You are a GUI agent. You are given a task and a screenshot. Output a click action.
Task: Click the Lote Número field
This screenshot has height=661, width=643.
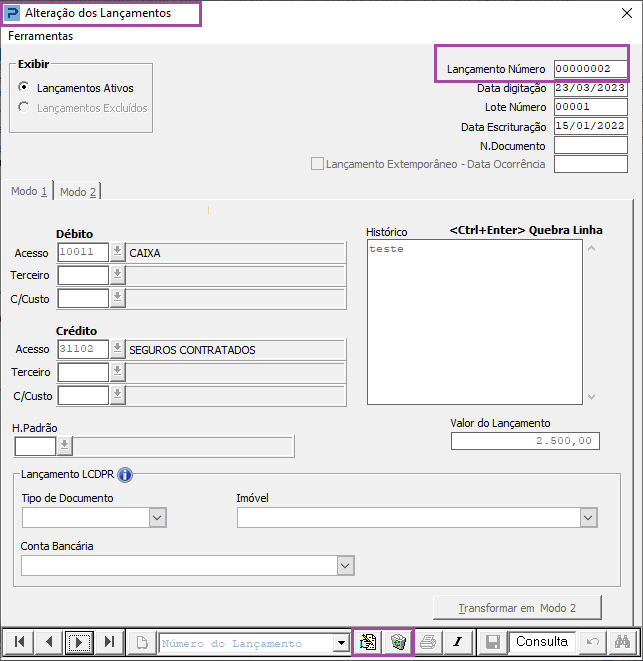(590, 107)
